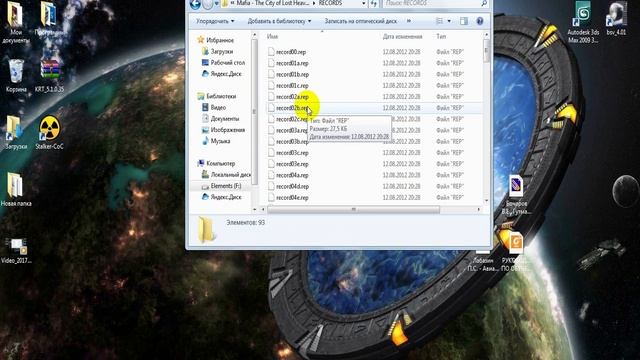Screen dimensions: 640x360
Task: Select bsv_4.01 desktop shortcut
Action: pos(616,19)
